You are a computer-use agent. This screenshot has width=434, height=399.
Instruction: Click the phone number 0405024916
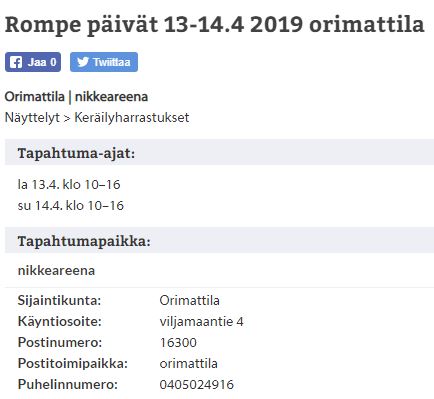click(197, 384)
